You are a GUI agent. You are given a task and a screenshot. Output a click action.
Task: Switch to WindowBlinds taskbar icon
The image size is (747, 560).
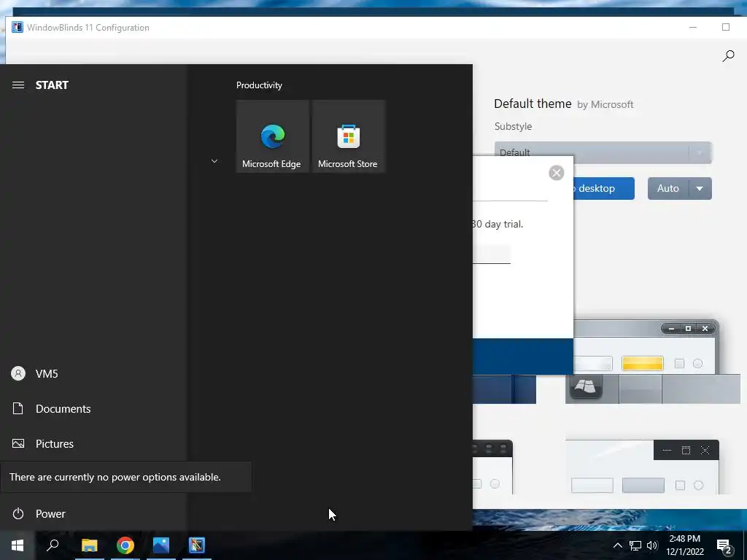click(197, 545)
